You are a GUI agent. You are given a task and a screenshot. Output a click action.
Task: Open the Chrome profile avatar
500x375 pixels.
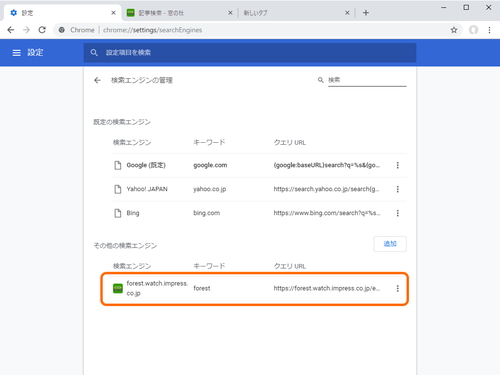pos(473,30)
